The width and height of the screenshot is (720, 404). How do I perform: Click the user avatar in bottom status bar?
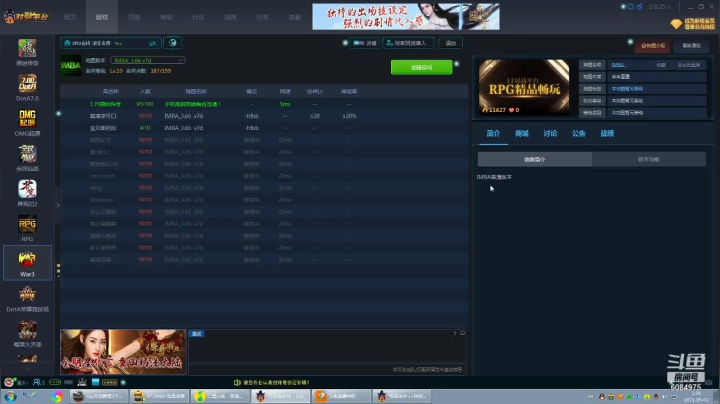click(x=9, y=382)
